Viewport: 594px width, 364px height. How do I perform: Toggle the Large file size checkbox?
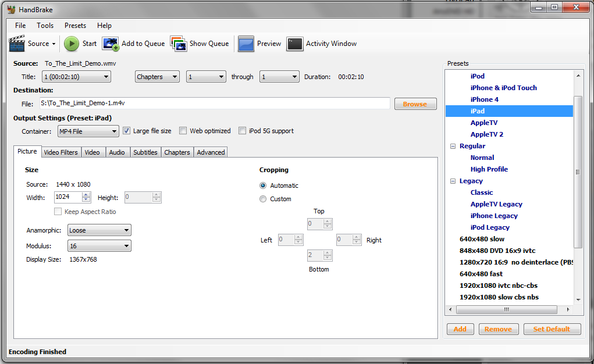pos(126,131)
